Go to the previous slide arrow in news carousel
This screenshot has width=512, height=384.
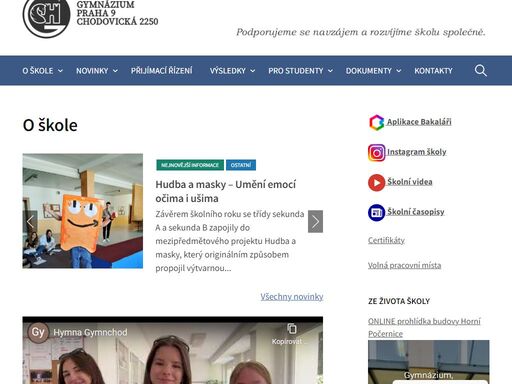click(30, 221)
